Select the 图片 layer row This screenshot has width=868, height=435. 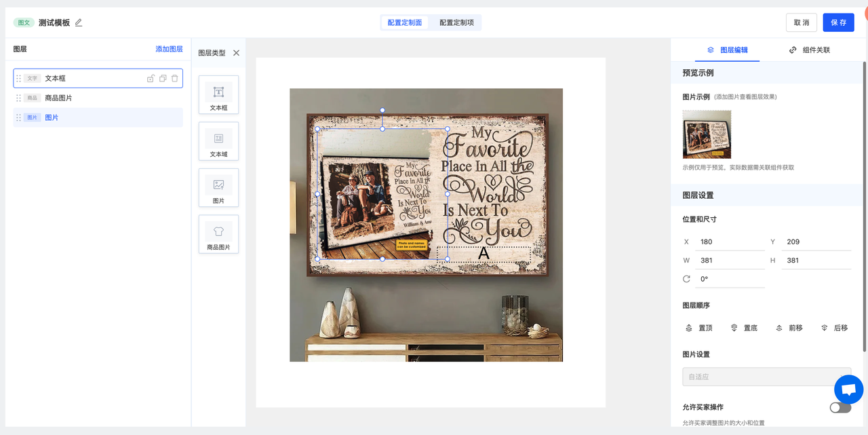[x=98, y=117]
